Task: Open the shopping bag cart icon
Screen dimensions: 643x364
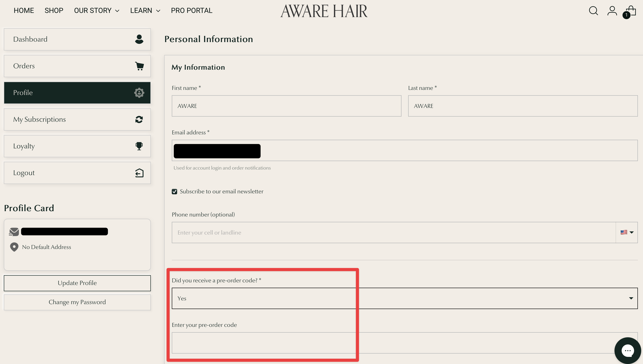Action: (x=631, y=11)
